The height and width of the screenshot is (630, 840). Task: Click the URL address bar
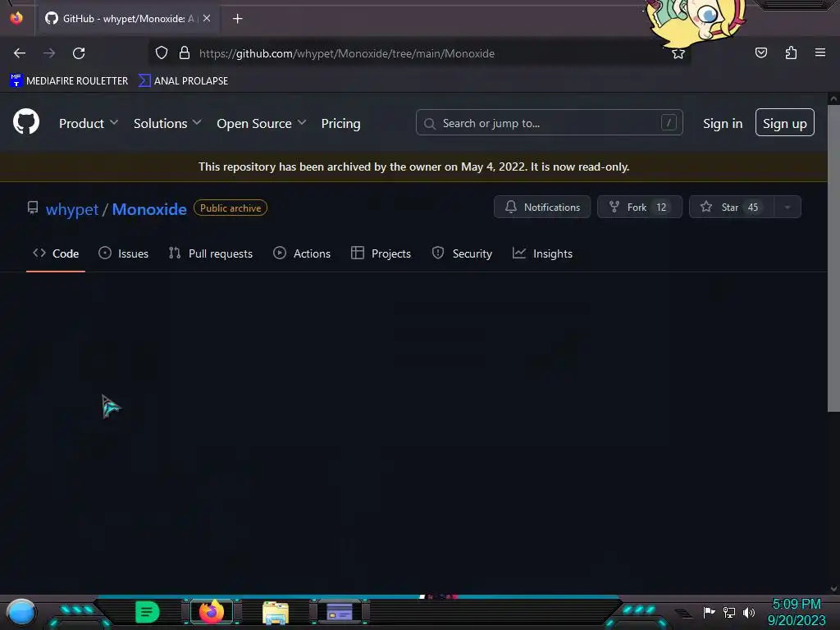tap(418, 53)
